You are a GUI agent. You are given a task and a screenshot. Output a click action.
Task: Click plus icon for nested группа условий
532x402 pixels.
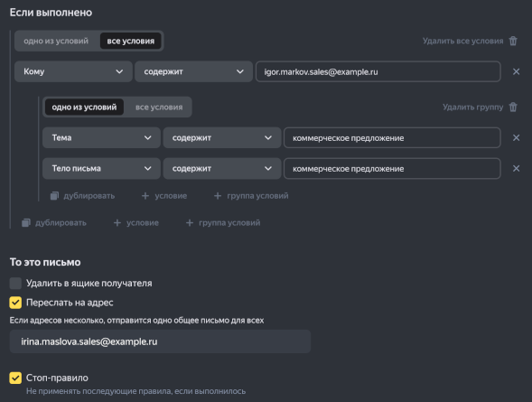click(x=218, y=196)
